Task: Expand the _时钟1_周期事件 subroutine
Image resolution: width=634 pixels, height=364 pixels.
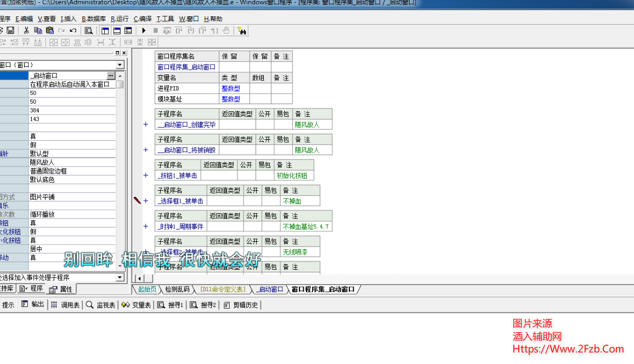Action: [x=146, y=226]
